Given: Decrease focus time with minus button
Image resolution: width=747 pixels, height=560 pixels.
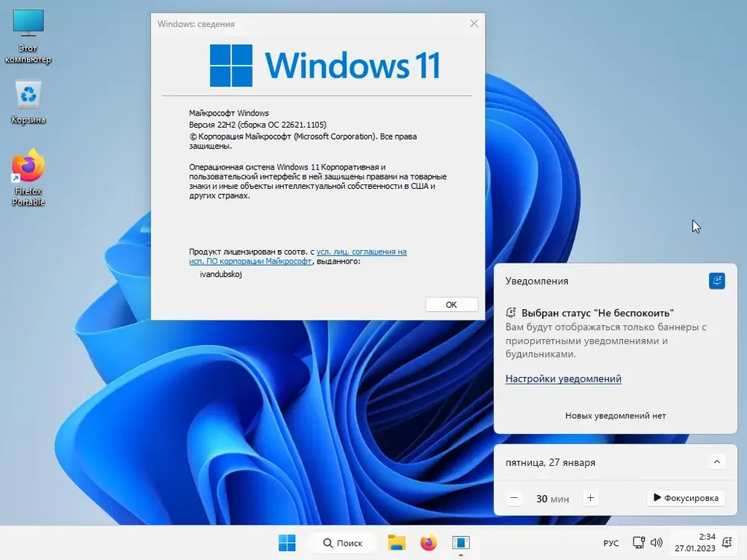Looking at the screenshot, I should point(515,498).
